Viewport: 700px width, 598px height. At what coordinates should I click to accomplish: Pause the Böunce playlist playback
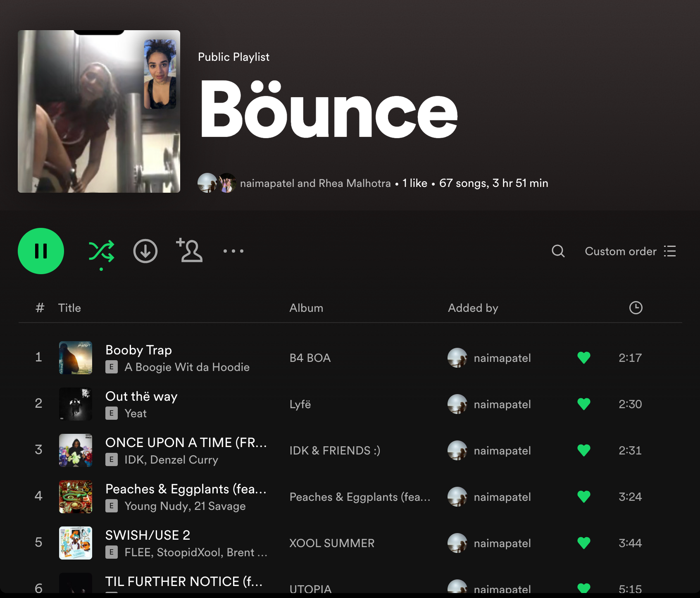click(x=41, y=251)
